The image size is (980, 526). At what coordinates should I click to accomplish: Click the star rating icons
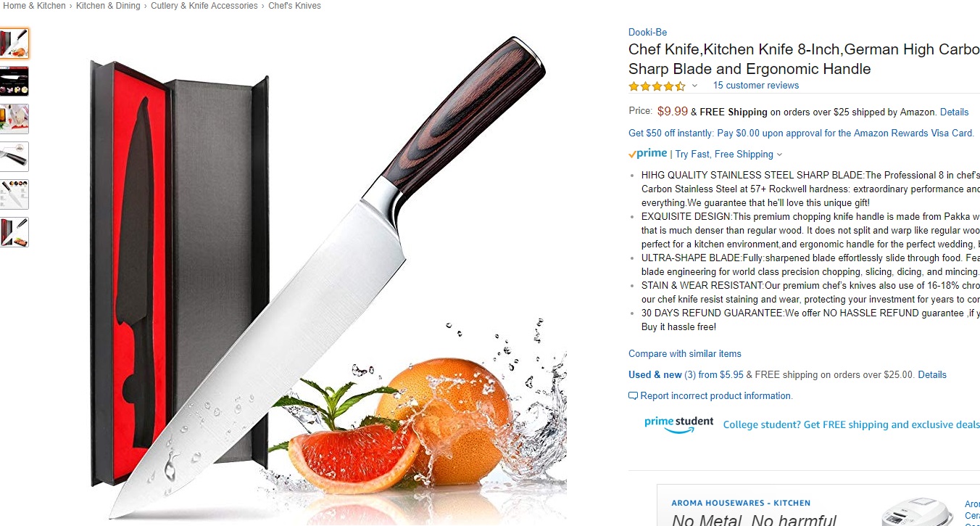[657, 86]
